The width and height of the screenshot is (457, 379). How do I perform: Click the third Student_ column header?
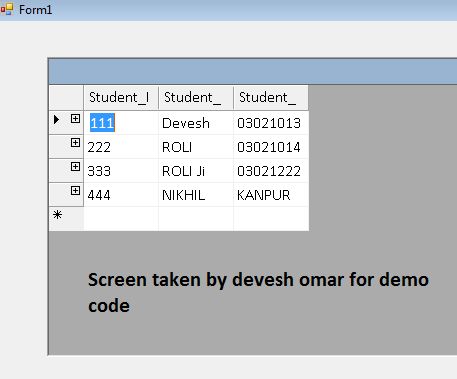click(271, 97)
